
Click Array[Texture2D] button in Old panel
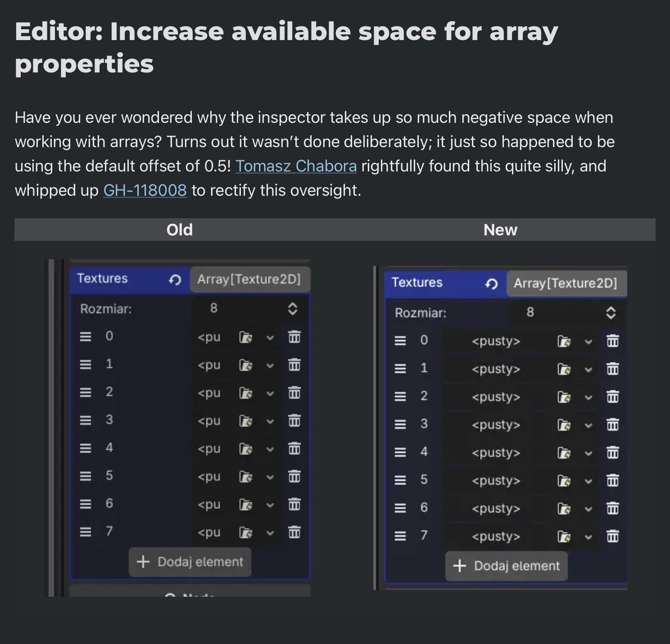click(249, 279)
